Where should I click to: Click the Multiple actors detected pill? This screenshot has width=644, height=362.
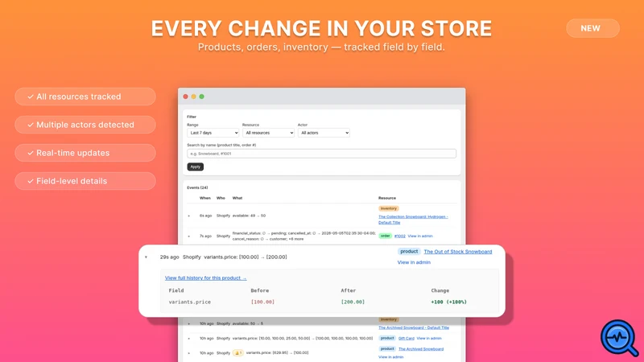click(x=85, y=125)
